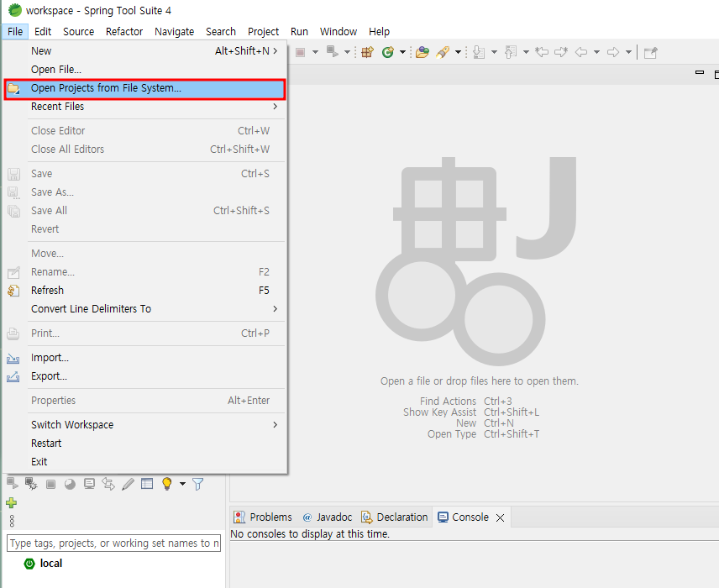Open the Refactor menu

(124, 32)
